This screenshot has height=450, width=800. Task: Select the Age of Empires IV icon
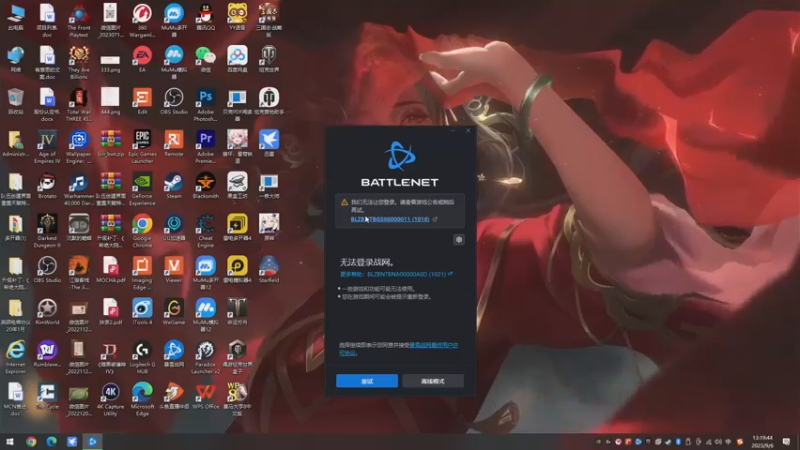(x=47, y=146)
